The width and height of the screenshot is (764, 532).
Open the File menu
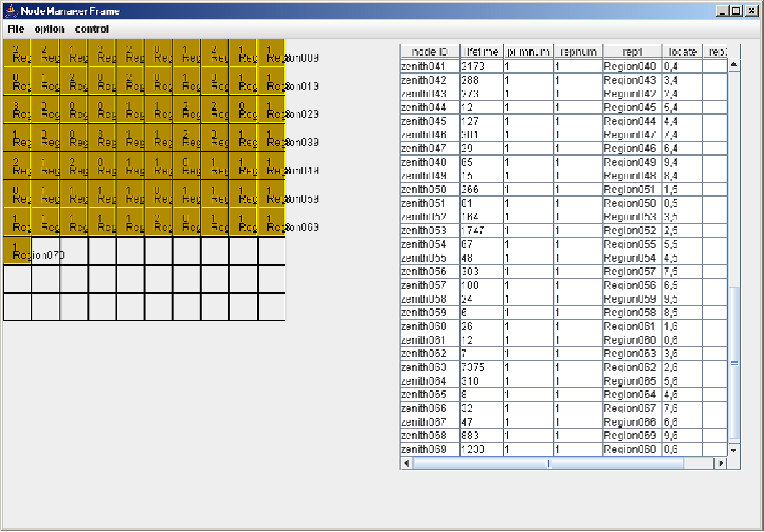pyautogui.click(x=16, y=29)
